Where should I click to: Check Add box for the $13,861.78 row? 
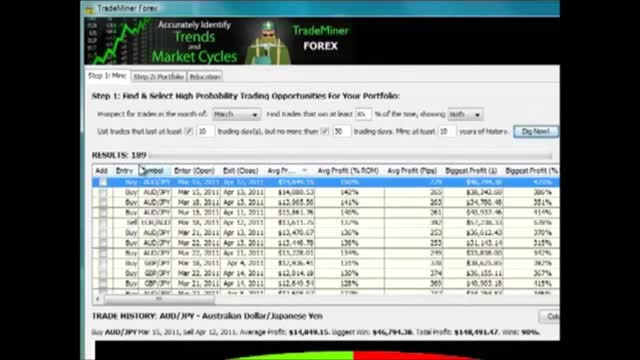tap(102, 213)
